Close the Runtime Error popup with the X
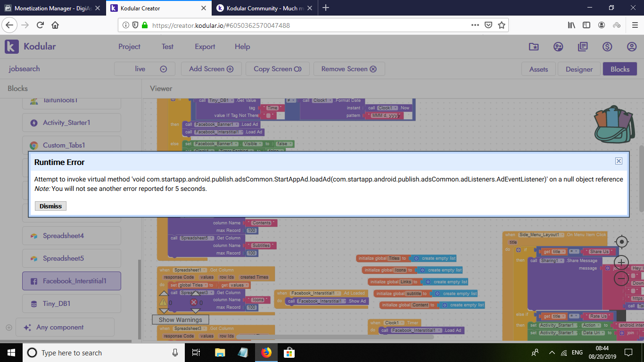The height and width of the screenshot is (362, 644). [619, 161]
